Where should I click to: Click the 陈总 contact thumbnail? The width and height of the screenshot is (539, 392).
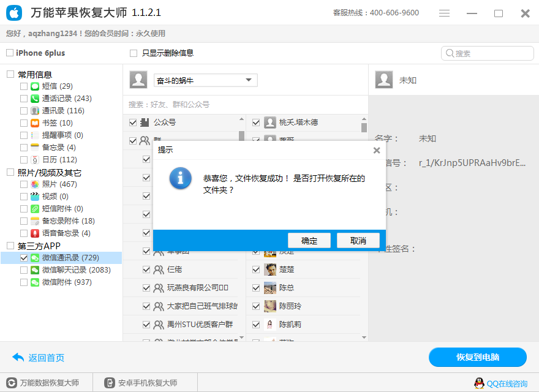pyautogui.click(x=270, y=288)
